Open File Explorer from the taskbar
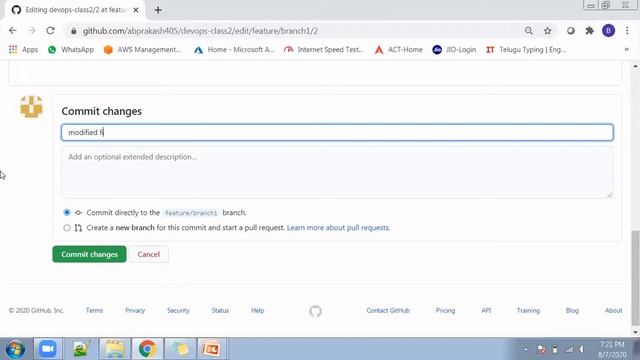This screenshot has height=360, width=640. click(x=115, y=349)
